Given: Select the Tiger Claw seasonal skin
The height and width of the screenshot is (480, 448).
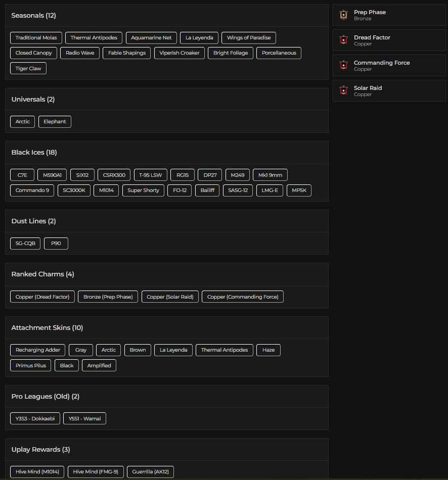Looking at the screenshot, I should (x=28, y=68).
